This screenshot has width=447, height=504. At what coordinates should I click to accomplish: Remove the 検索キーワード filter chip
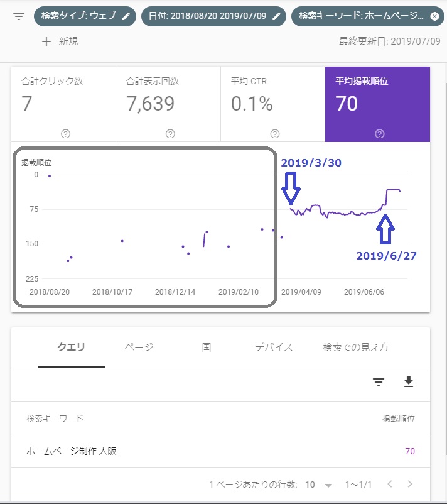point(434,16)
